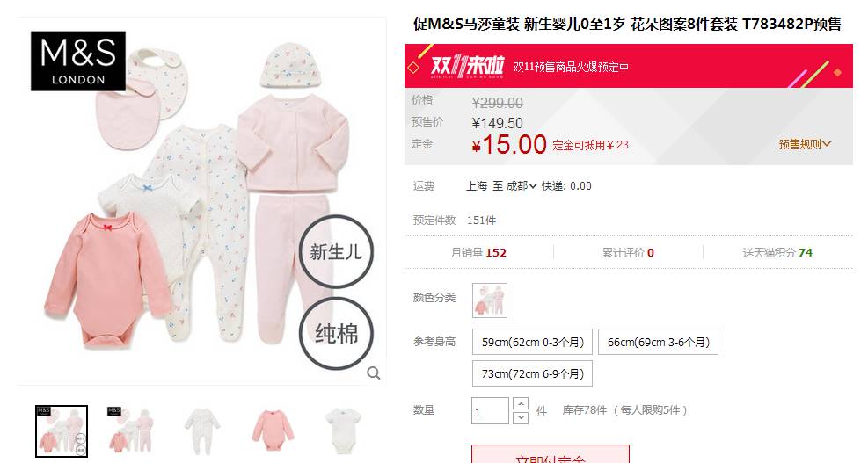Show the white short-sleeve bodysuit thumbnail
Image resolution: width=868 pixels, height=463 pixels.
coord(343,431)
